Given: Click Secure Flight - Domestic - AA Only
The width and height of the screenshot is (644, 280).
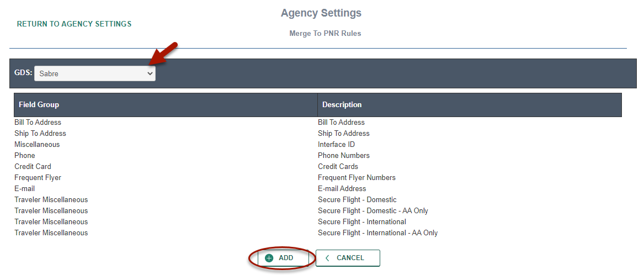Looking at the screenshot, I should (373, 211).
